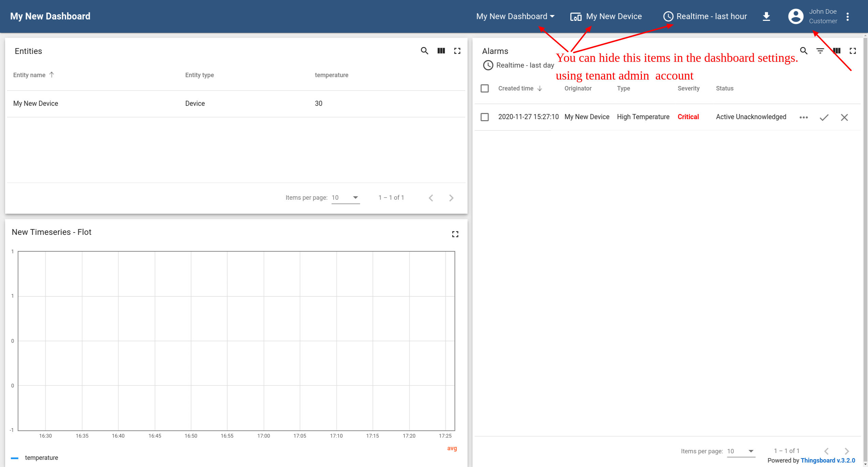Expand Entities widget to fullscreen
The image size is (868, 467).
(457, 51)
